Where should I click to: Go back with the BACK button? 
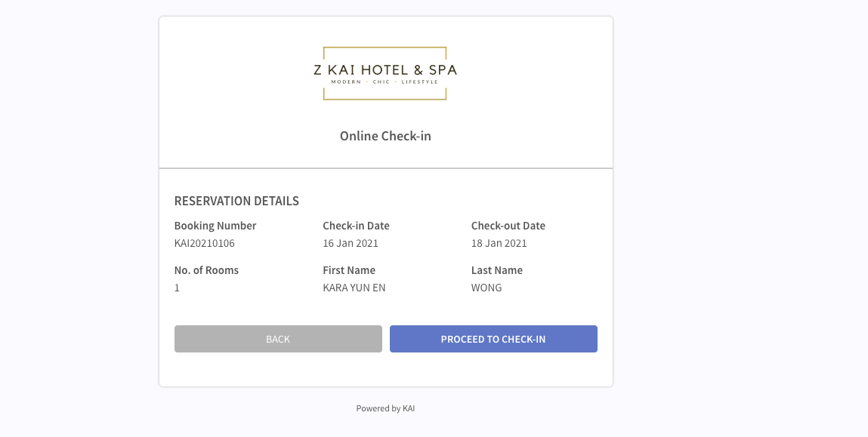(278, 339)
